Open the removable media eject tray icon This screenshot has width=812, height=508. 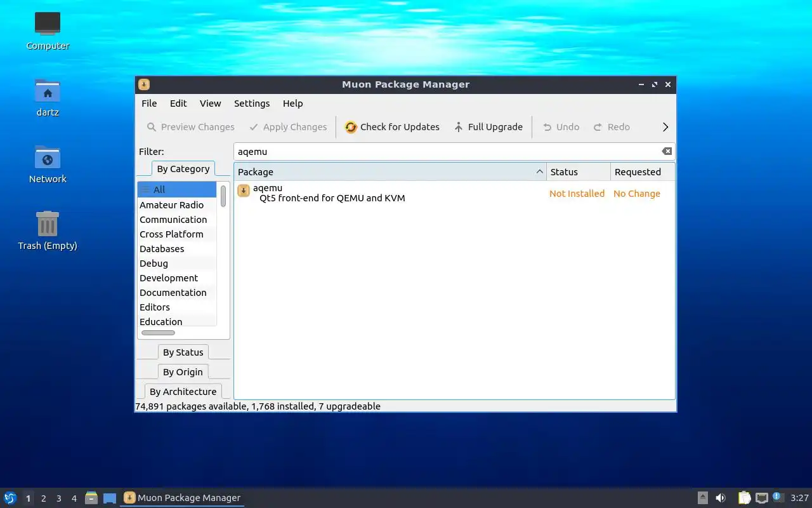coord(702,498)
